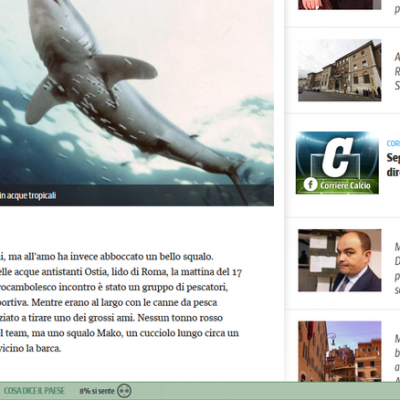The width and height of the screenshot is (400, 400).
Task: Open the shark article photo
Action: pos(137,103)
